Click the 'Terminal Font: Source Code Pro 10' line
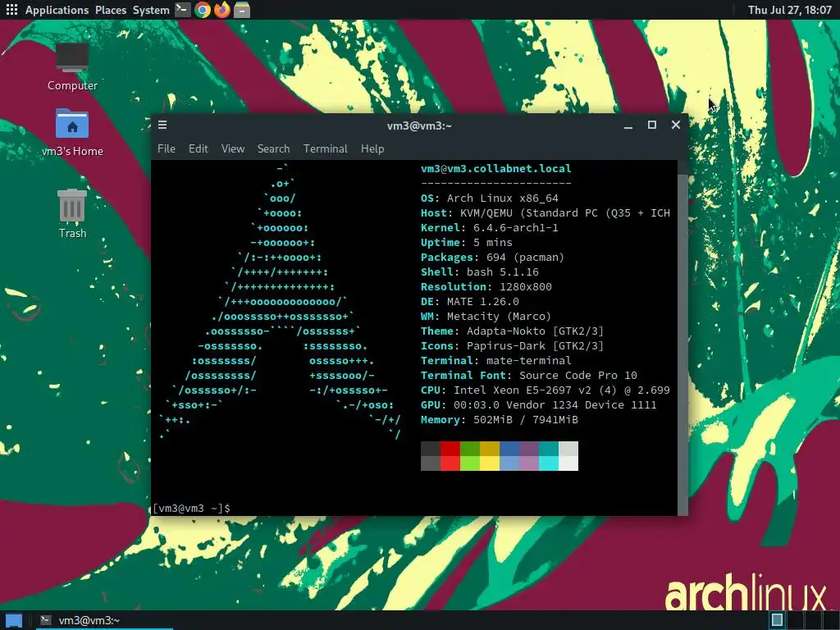840x630 pixels. 529,376
